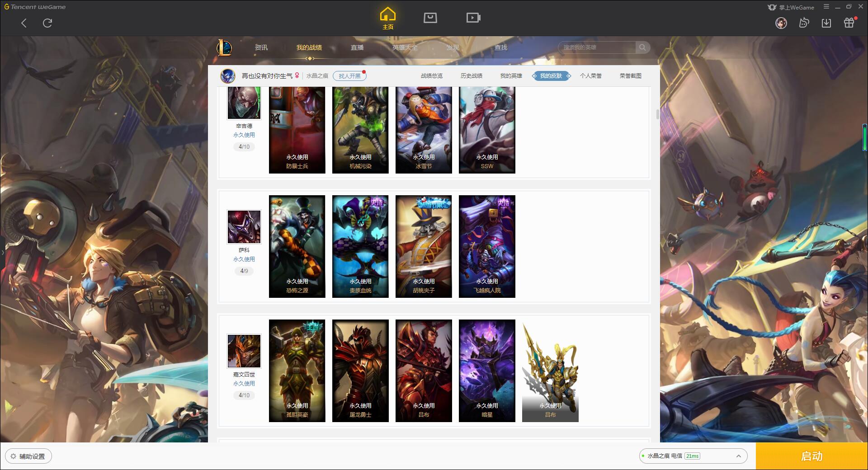Click 永久使用 link under 嘉文四世
The image size is (868, 470).
point(244,384)
